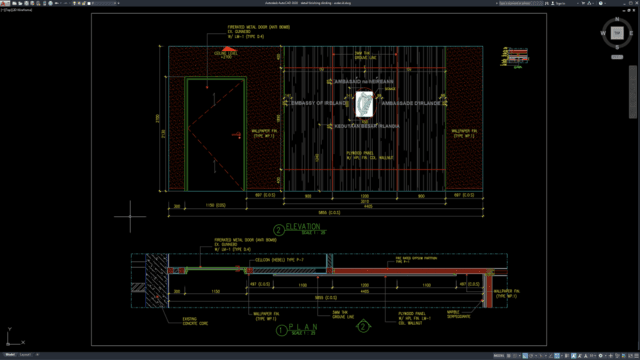Expand the object snap settings arrow
This screenshot has height=360, width=640.
tap(562, 356)
